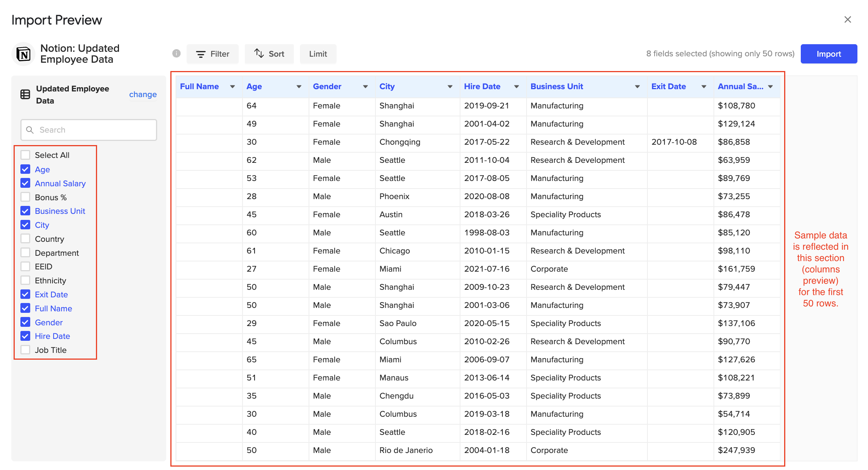Enable the Bonus % field checkbox

[25, 197]
